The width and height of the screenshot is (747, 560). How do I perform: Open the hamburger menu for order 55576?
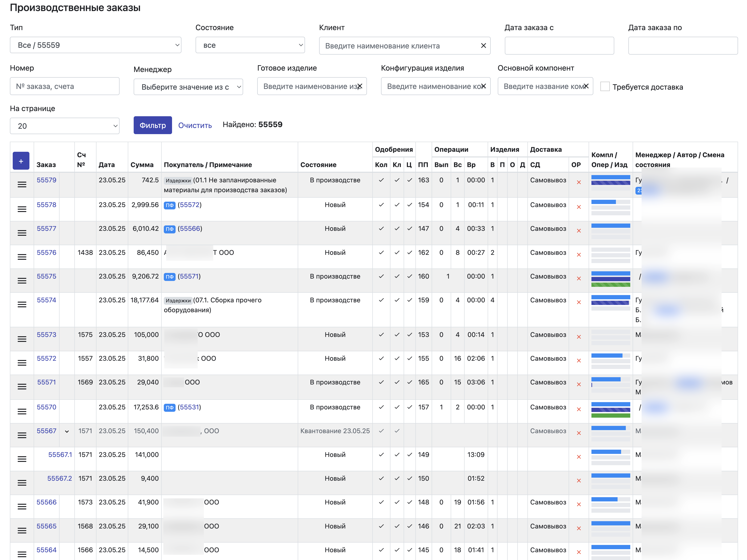tap(22, 257)
